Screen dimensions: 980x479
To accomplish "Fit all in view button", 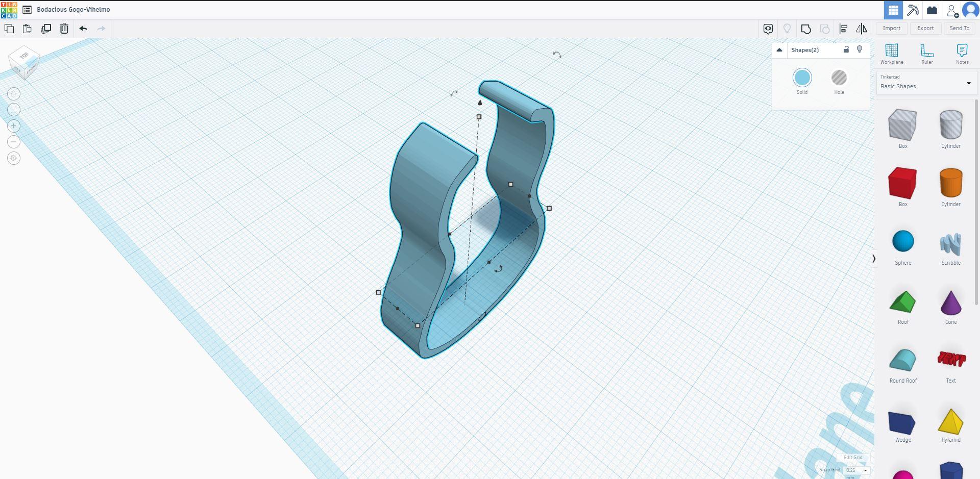I will click(14, 110).
